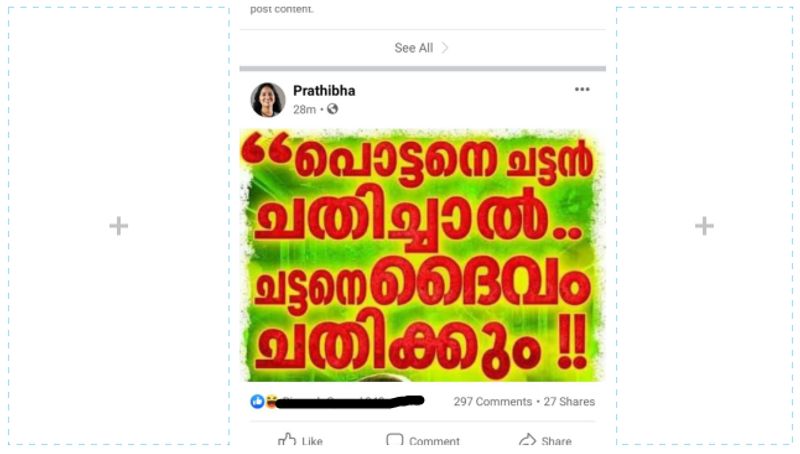The width and height of the screenshot is (800, 454).
Task: Click the blue thumbs-up reaction icon
Action: coord(257,401)
